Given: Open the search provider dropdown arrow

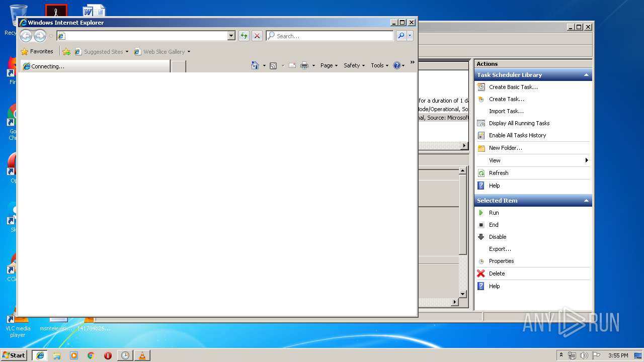Looking at the screenshot, I should 410,36.
